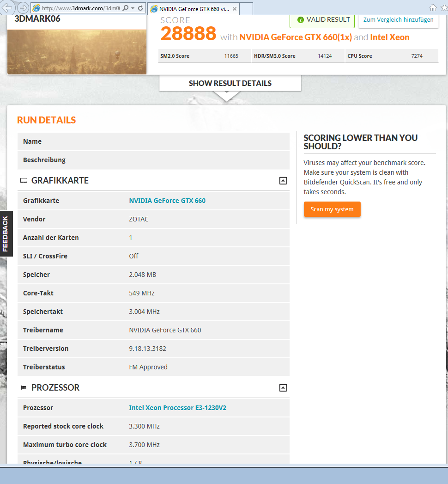Click the score value 28888
The image size is (448, 484).
(188, 34)
